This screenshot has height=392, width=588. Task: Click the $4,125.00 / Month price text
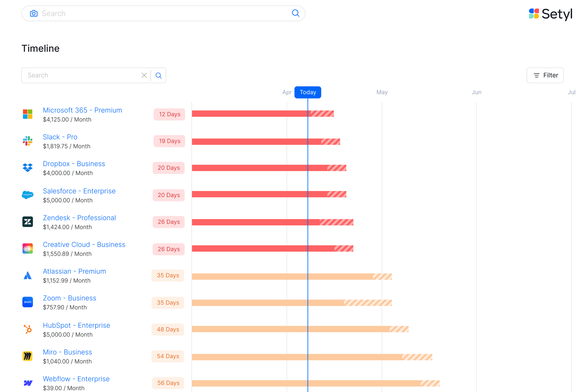click(x=67, y=120)
